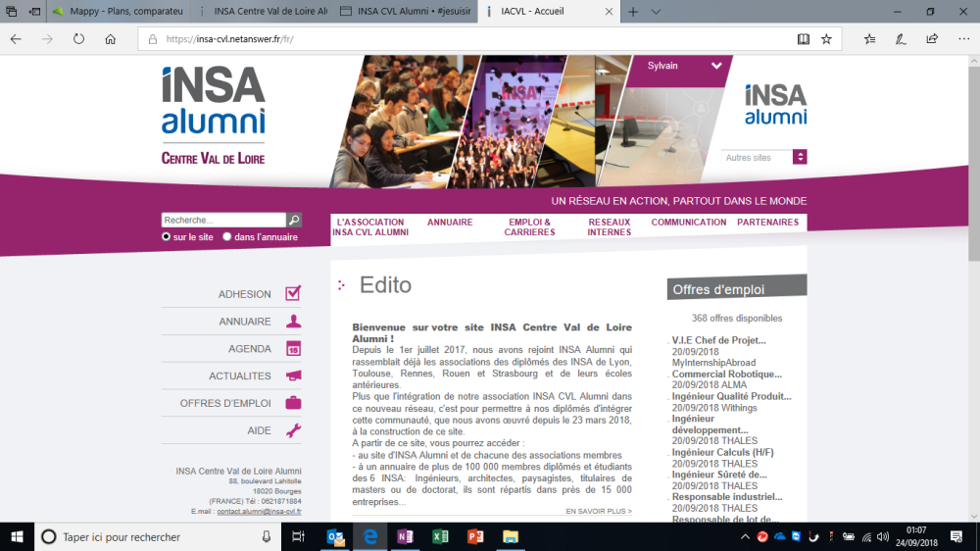Add page to favorites with star icon
This screenshot has width=980, height=551.
pyautogui.click(x=826, y=39)
